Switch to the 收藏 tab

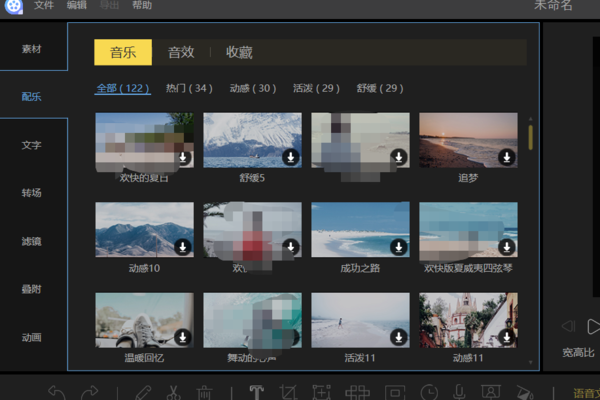pyautogui.click(x=239, y=52)
